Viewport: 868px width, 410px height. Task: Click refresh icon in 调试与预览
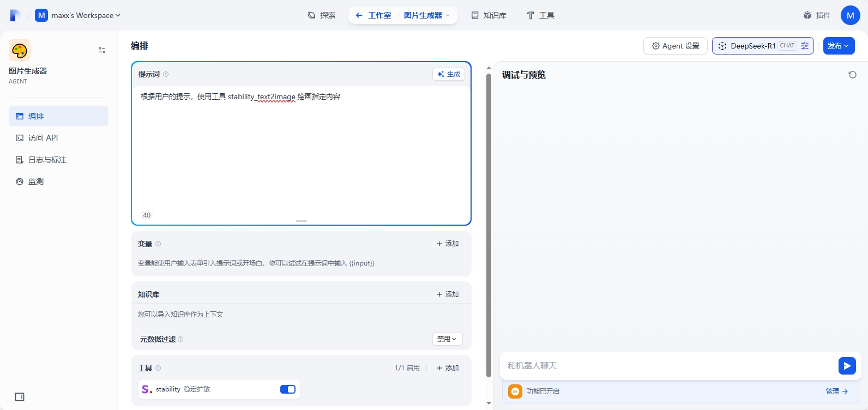click(853, 75)
